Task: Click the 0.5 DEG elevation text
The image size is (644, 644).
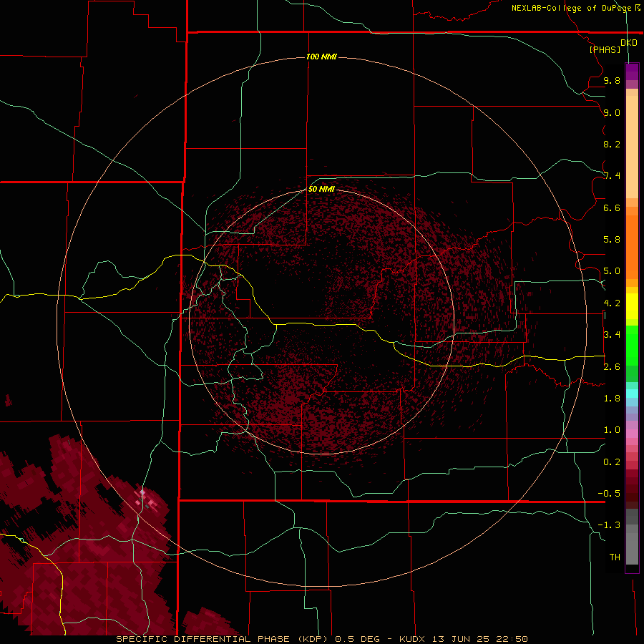Action: 357,639
